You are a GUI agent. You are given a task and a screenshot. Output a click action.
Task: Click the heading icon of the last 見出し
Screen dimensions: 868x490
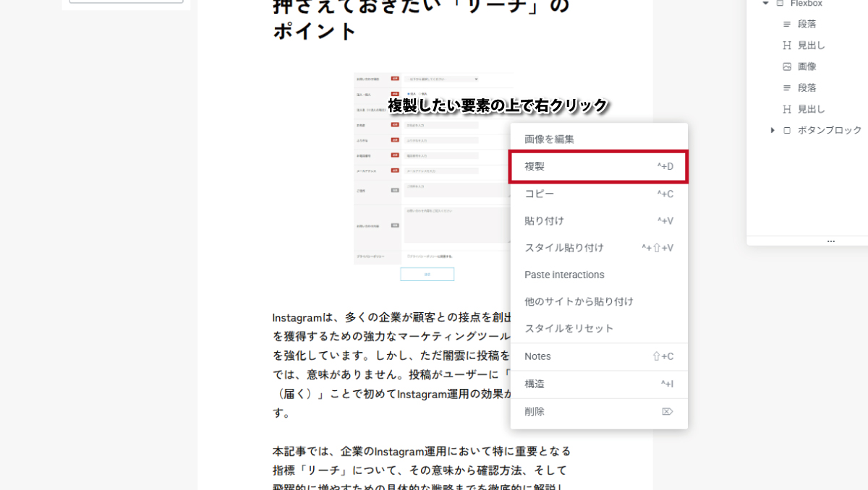787,109
